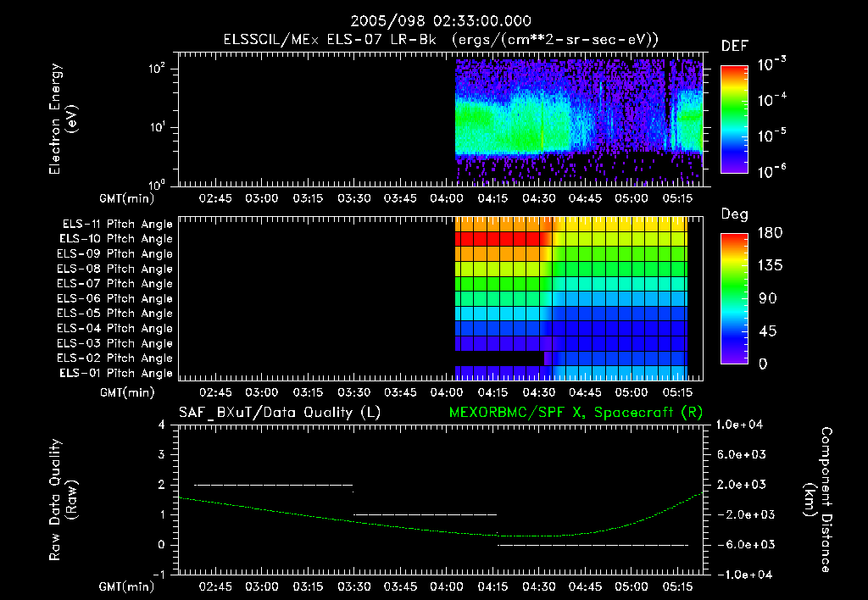Click the Electron Energy axis title
This screenshot has height=600, width=868.
click(x=63, y=119)
